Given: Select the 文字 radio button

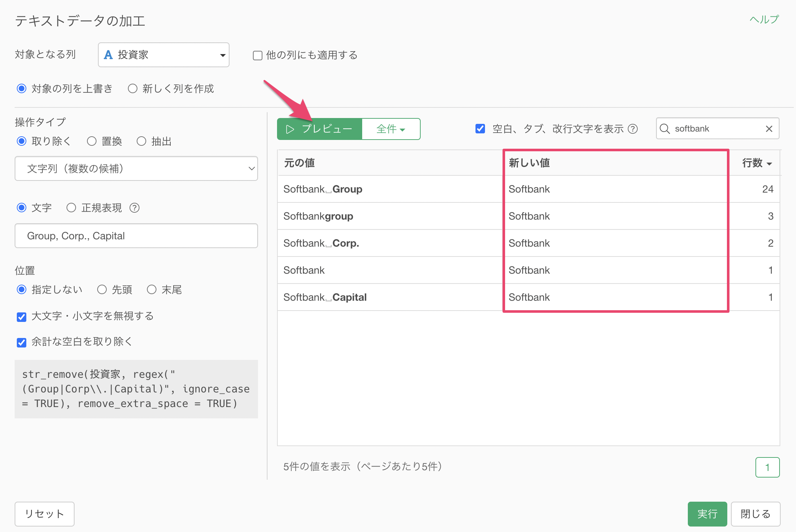Looking at the screenshot, I should point(22,208).
